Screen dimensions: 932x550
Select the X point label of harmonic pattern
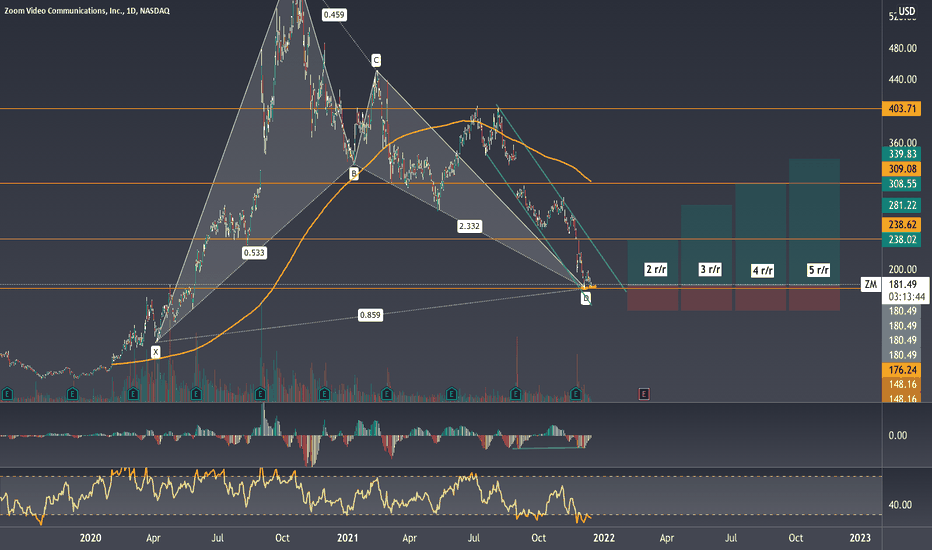pyautogui.click(x=155, y=352)
